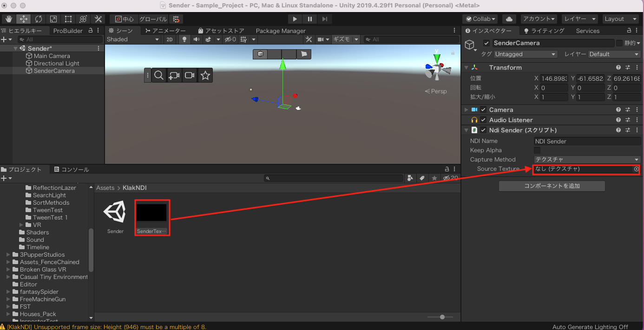This screenshot has width=644, height=330.
Task: Click Add Component button
Action: coord(552,186)
